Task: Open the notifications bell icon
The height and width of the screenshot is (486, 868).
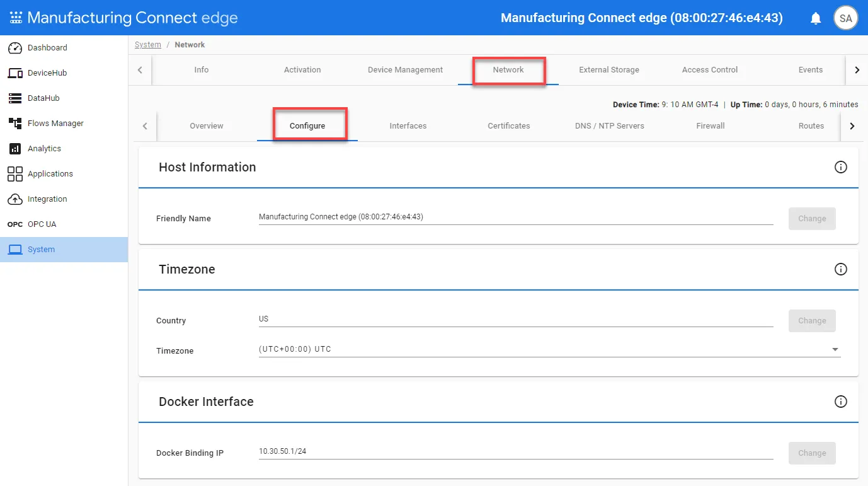Action: [x=816, y=18]
